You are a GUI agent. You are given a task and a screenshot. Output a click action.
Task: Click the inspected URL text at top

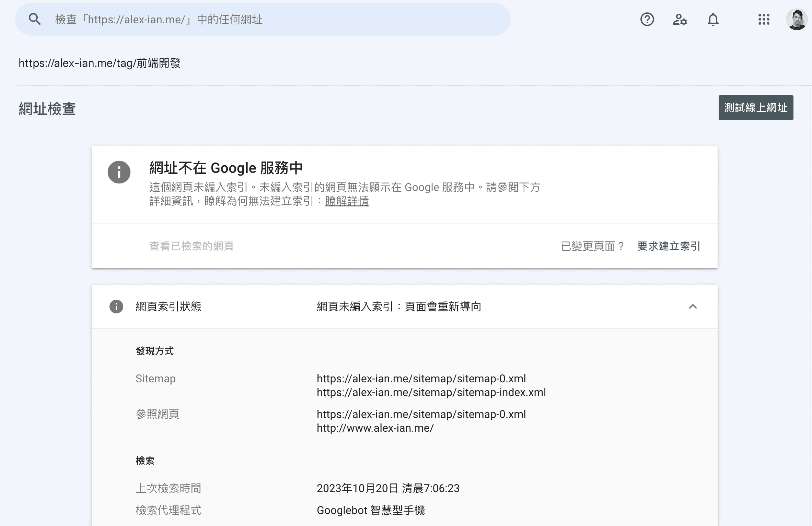point(100,63)
